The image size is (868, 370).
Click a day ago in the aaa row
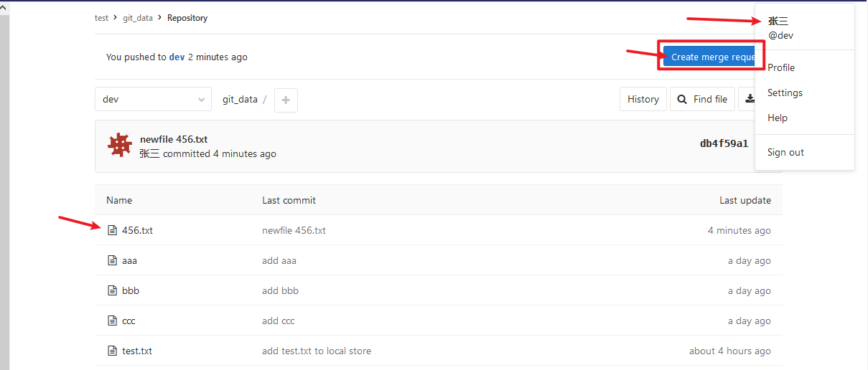pyautogui.click(x=750, y=260)
